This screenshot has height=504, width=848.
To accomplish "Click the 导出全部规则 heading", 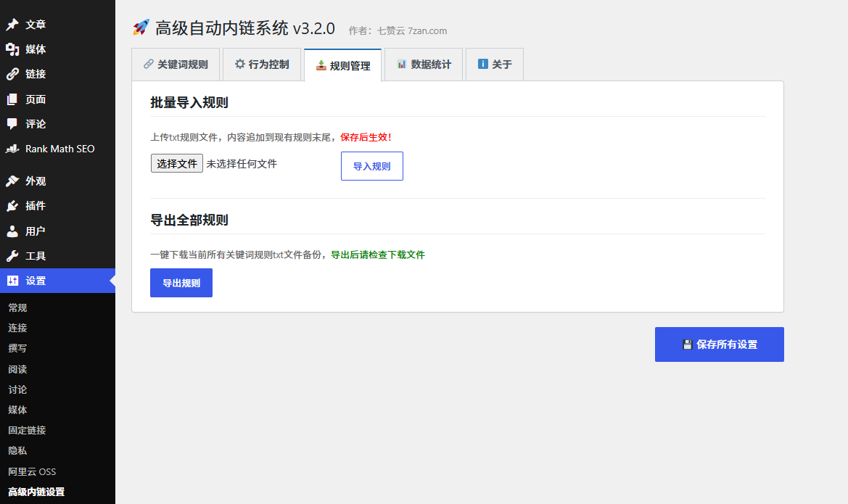I will [x=189, y=220].
